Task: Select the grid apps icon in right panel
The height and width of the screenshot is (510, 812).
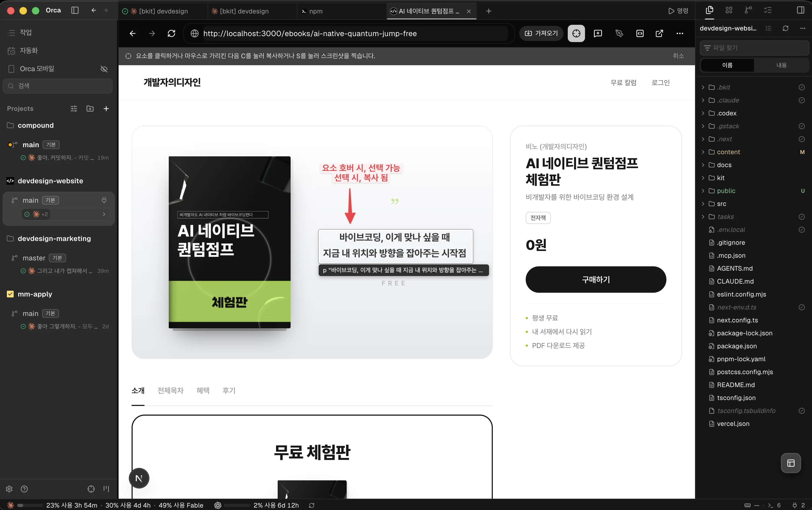Action: (x=729, y=10)
